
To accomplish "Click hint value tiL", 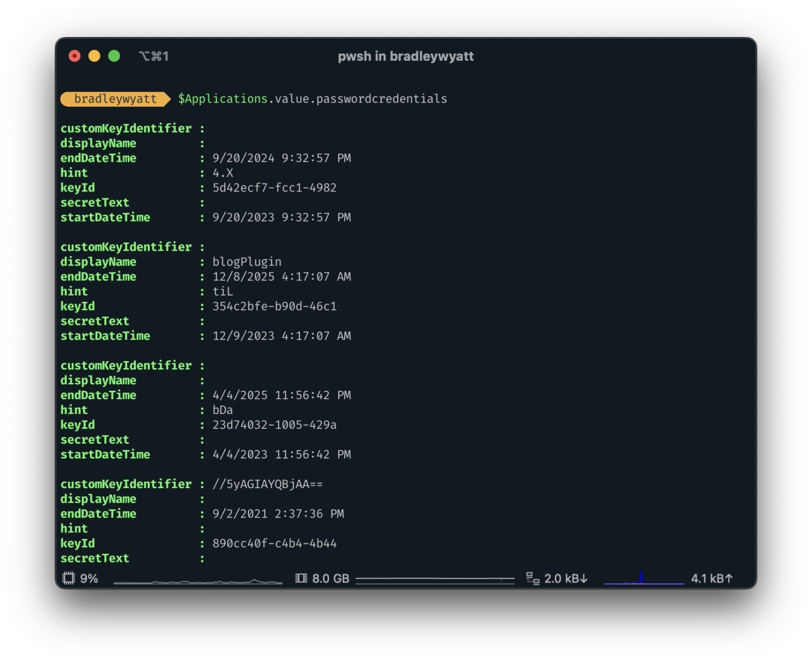I will click(223, 291).
